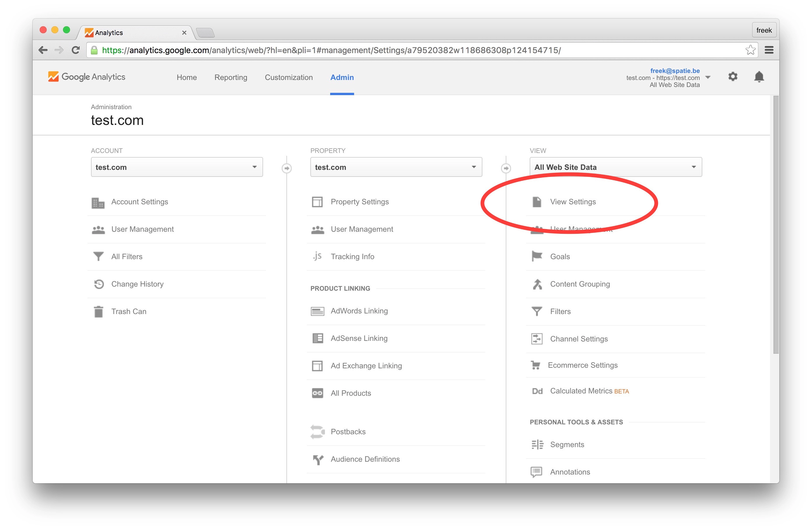Click the Goals flag icon
812x530 pixels.
pos(537,256)
